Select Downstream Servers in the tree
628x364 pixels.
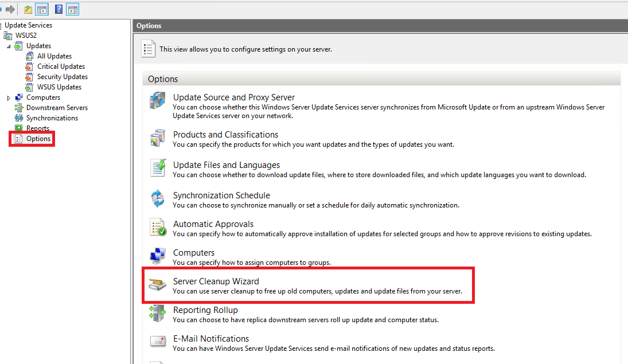click(x=57, y=108)
